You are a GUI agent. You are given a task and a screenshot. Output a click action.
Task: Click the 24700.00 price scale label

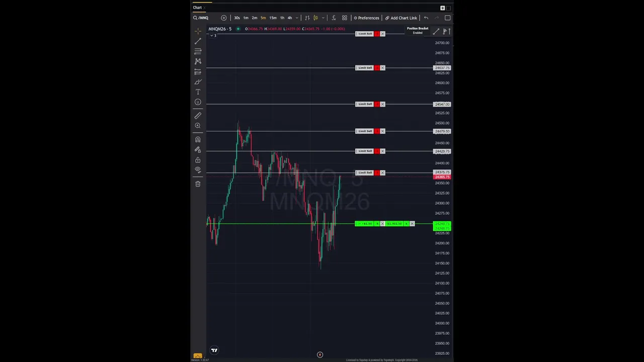pos(442,43)
